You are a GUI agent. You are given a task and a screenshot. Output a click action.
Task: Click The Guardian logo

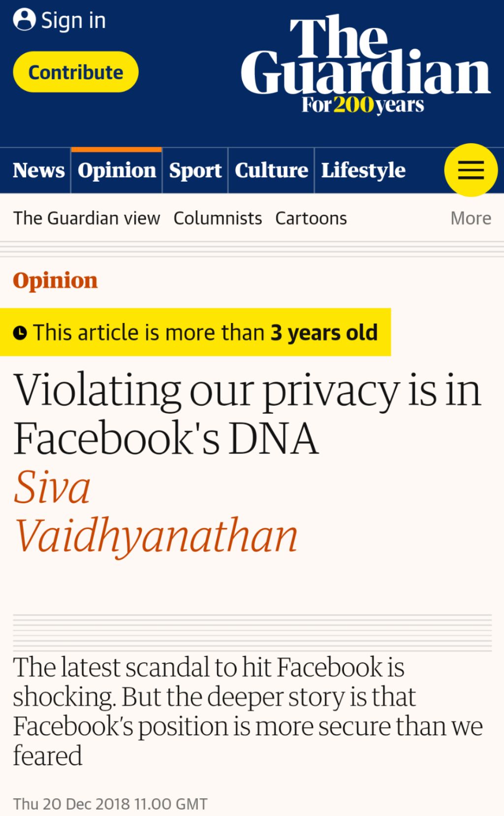[x=365, y=64]
